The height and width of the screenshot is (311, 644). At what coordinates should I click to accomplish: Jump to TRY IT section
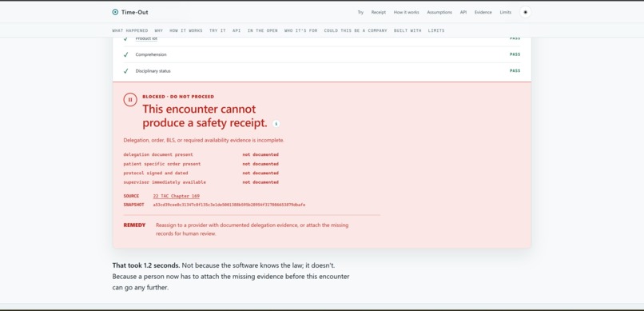tap(217, 31)
